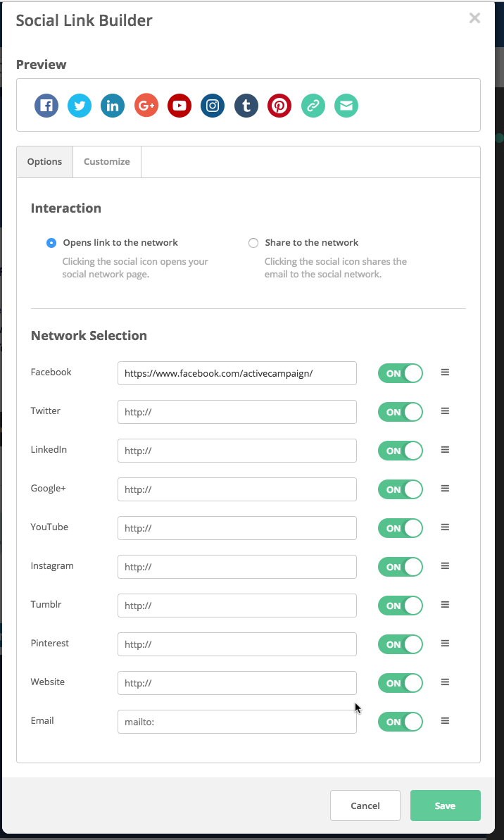Choose 'Opens link to the network' option
Screen dimensions: 504x840
pyautogui.click(x=51, y=243)
